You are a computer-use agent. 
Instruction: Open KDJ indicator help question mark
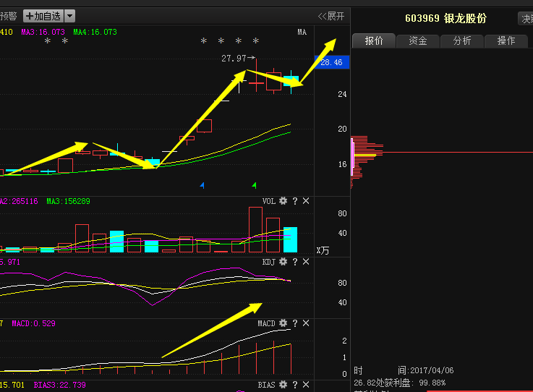(x=295, y=262)
